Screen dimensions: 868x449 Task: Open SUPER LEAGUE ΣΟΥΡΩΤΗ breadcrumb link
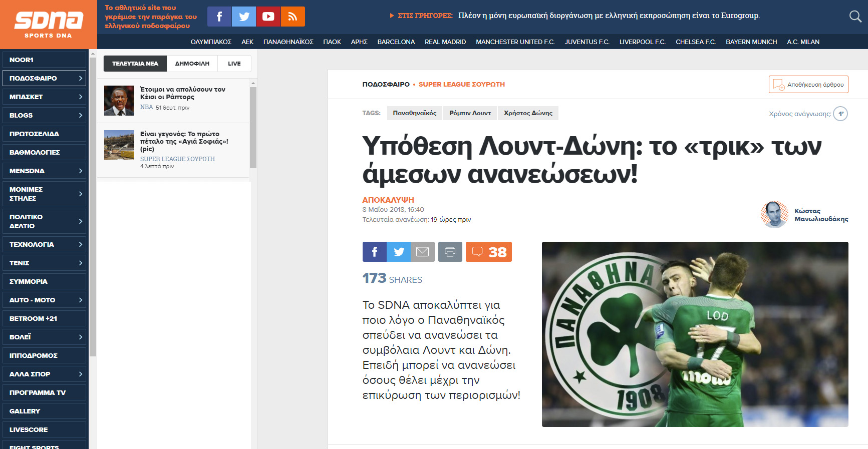click(x=462, y=85)
